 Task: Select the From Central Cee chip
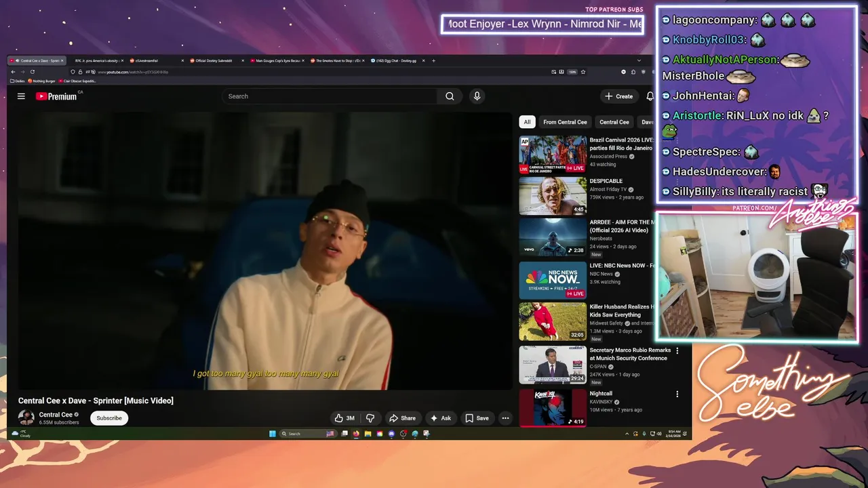[x=565, y=122]
